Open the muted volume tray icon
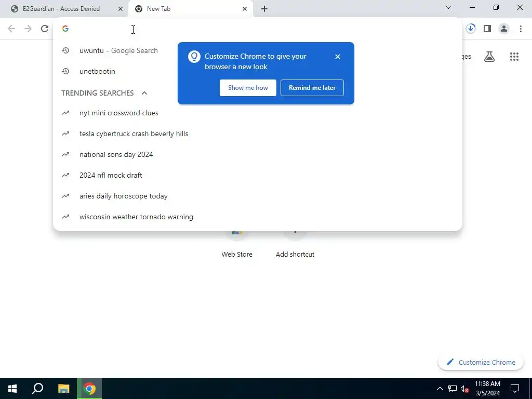This screenshot has height=399, width=532. tap(464, 389)
